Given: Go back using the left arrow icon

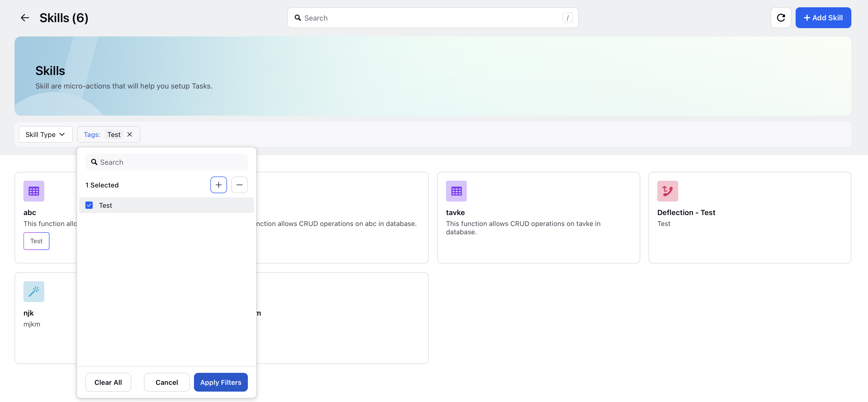Looking at the screenshot, I should tap(24, 18).
